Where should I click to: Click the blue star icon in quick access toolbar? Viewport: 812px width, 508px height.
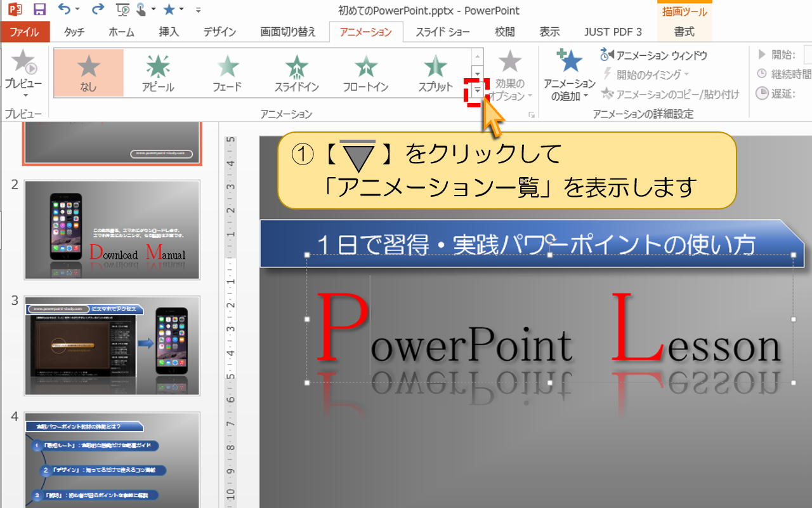[x=169, y=10]
